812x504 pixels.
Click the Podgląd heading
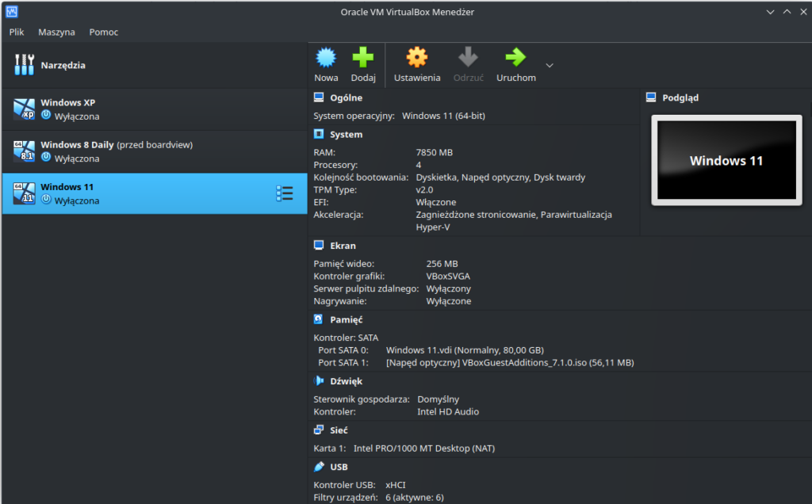[680, 97]
